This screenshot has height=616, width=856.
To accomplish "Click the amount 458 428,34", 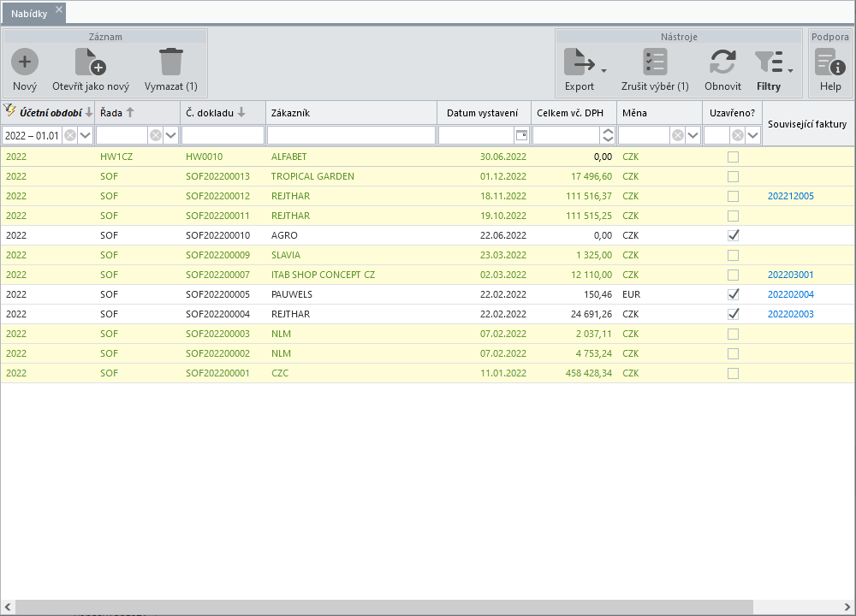I will (x=589, y=373).
